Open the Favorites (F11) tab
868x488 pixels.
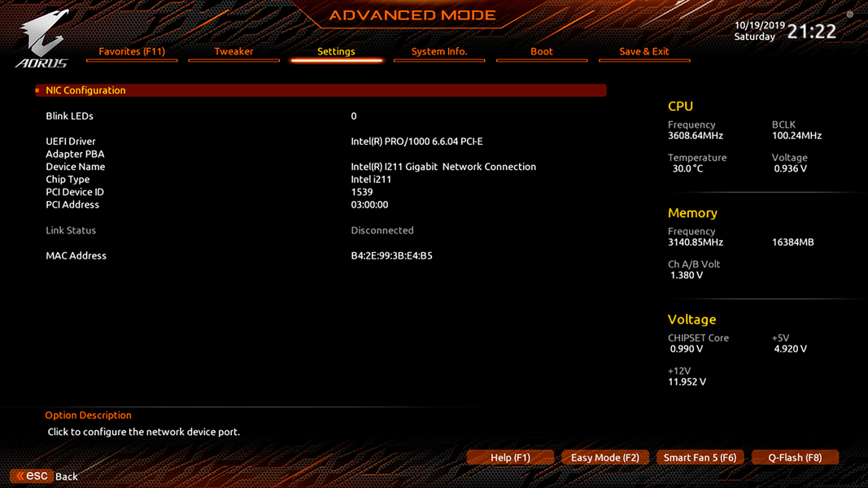point(132,51)
